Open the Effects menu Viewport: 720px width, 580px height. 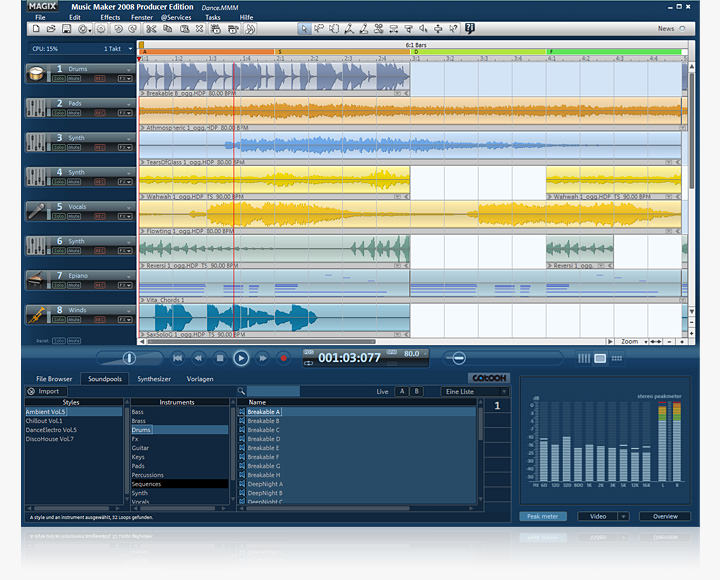110,17
